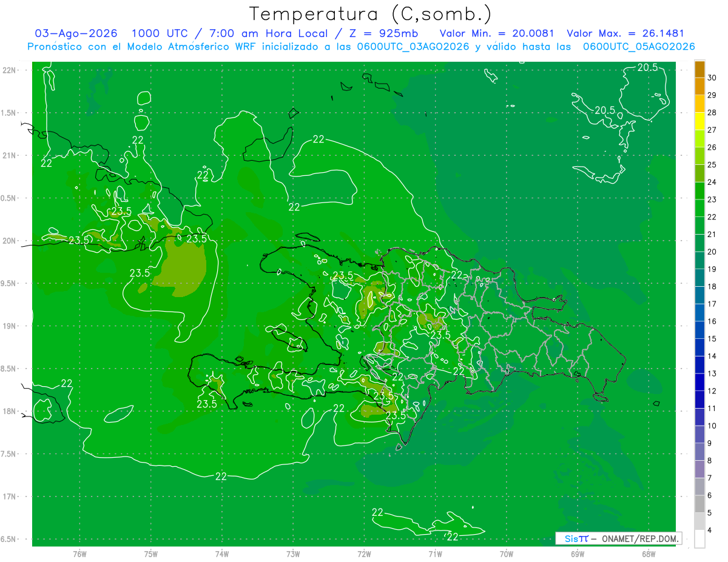
Task: Click the "Valor Min. = 20.0081" value
Action: [496, 33]
